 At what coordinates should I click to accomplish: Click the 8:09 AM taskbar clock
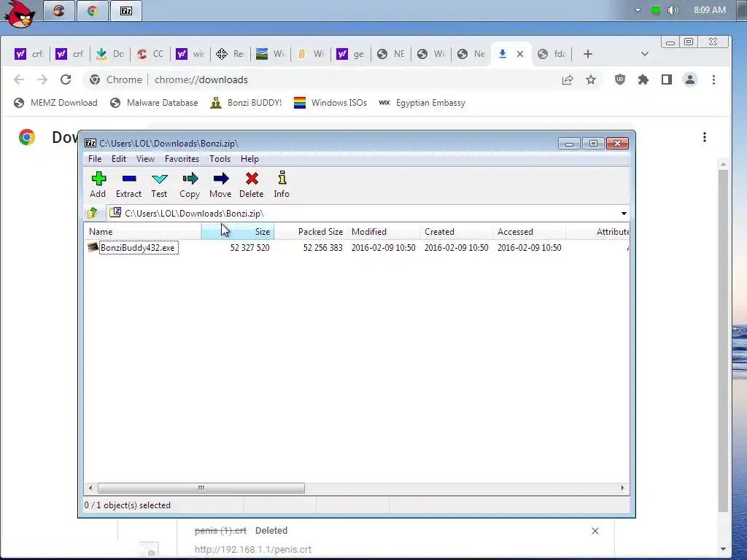tap(710, 10)
